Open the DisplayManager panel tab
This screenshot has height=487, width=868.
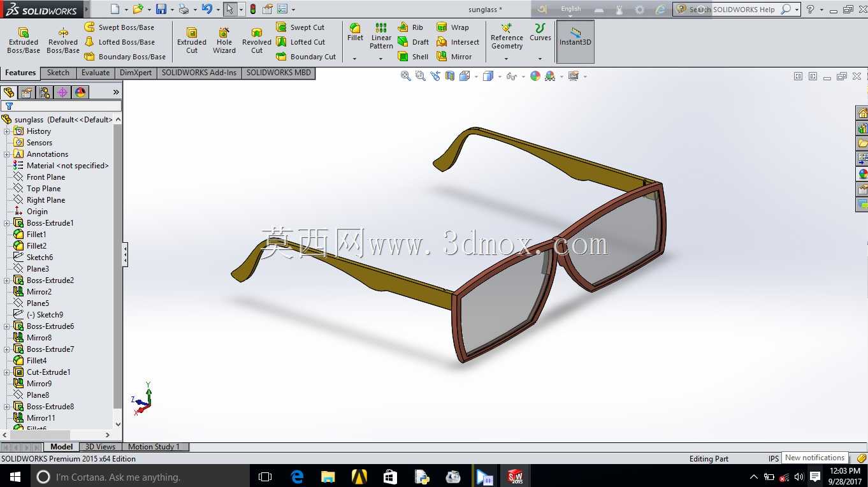(80, 92)
